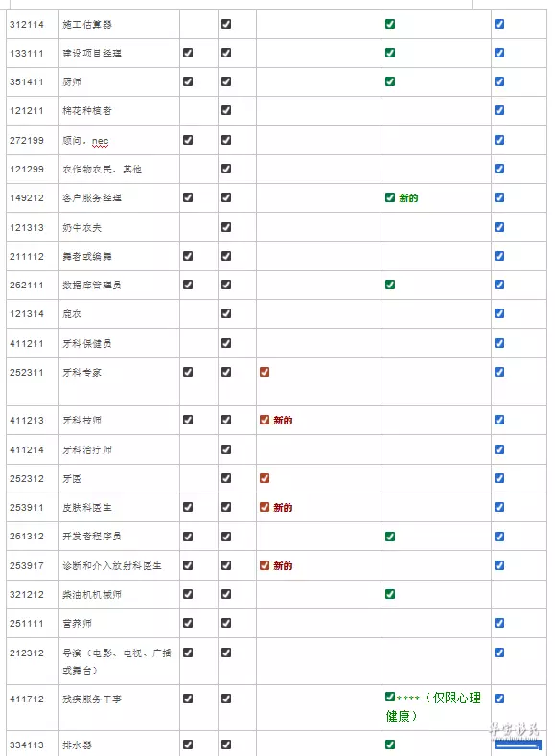Click red 新的 label in row 253917

(283, 565)
